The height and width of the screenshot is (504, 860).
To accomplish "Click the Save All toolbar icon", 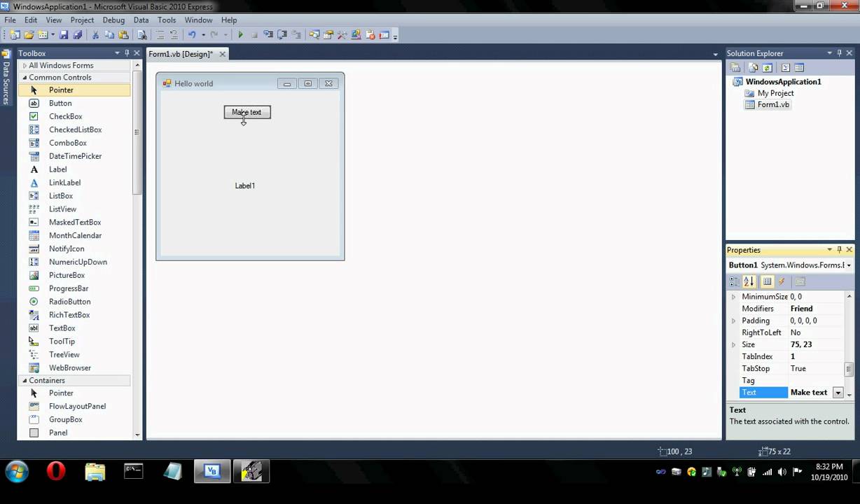I will [77, 34].
